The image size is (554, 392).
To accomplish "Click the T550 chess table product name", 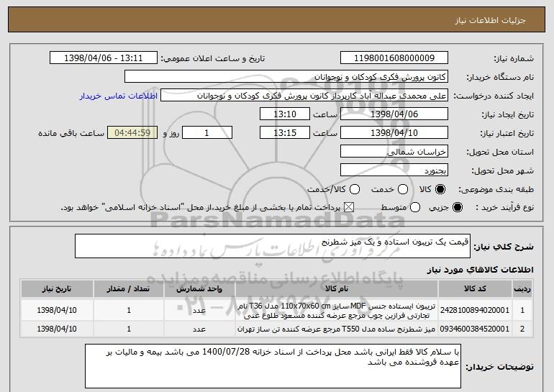I will (337, 329).
